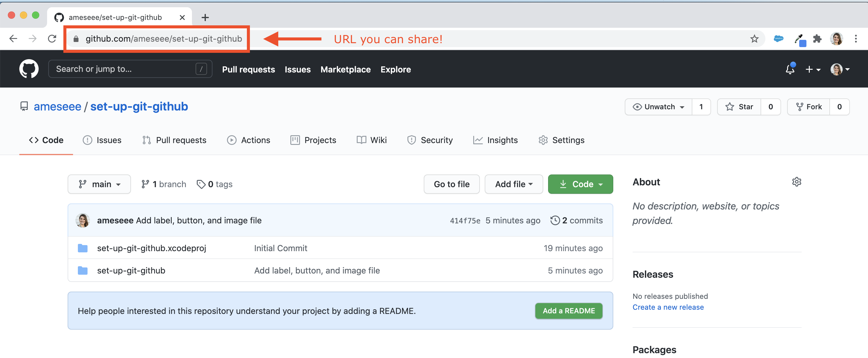Open commit hash 414f75e

pos(465,221)
